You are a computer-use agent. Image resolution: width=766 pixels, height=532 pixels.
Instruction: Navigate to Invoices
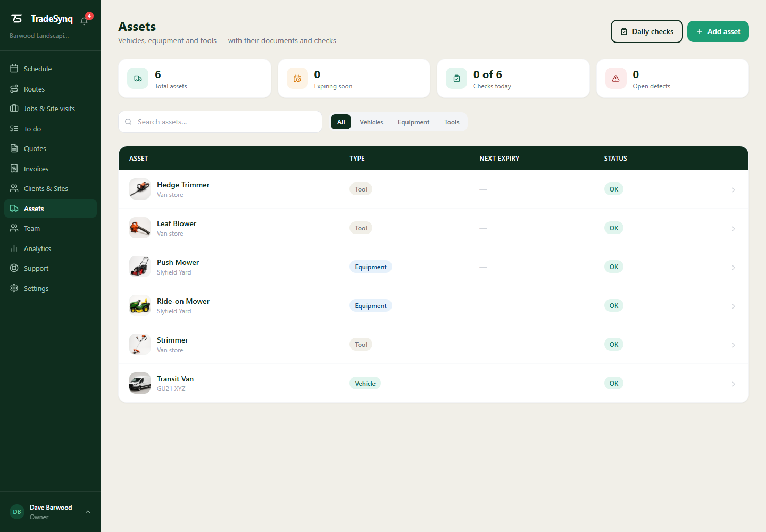51,169
